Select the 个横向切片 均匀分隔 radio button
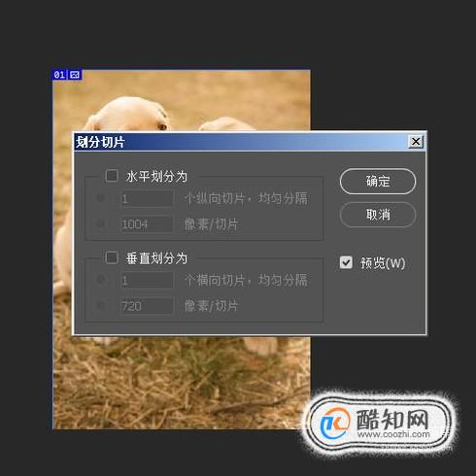Viewport: 476px width, 476px height. coord(101,280)
